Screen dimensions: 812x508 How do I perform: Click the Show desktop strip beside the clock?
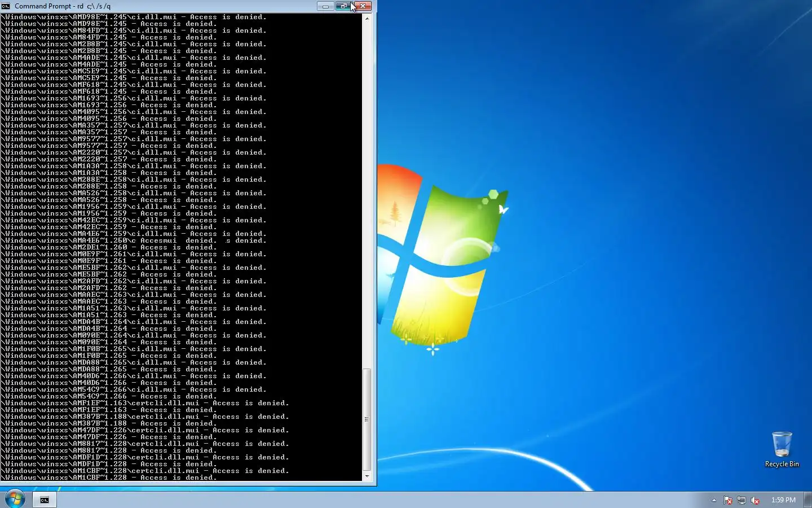click(808, 500)
